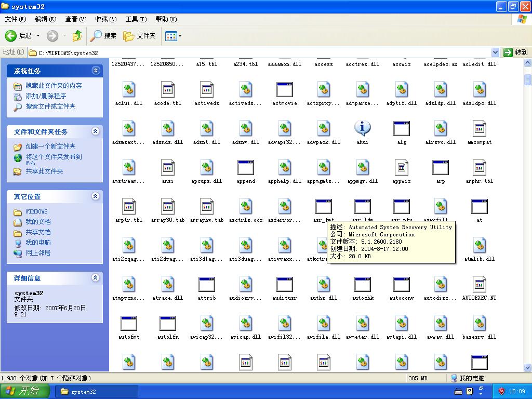
Task: Collapse the 详细信息 panel
Action: [96, 278]
